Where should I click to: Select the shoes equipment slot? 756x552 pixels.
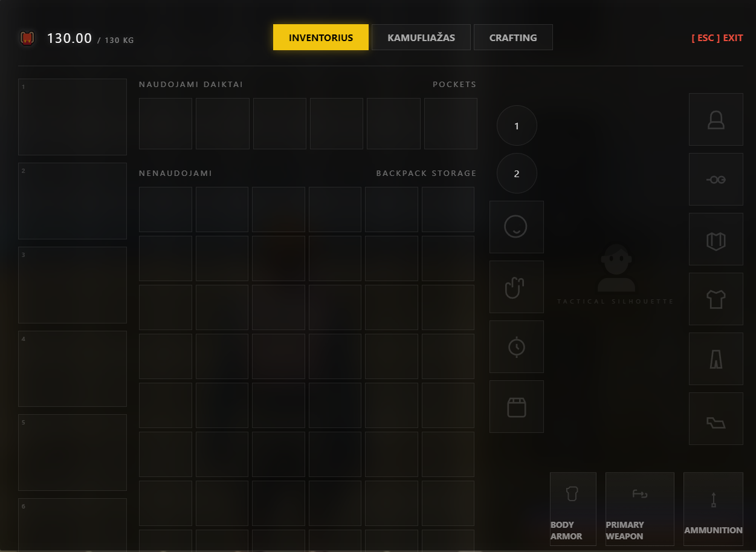pos(716,419)
